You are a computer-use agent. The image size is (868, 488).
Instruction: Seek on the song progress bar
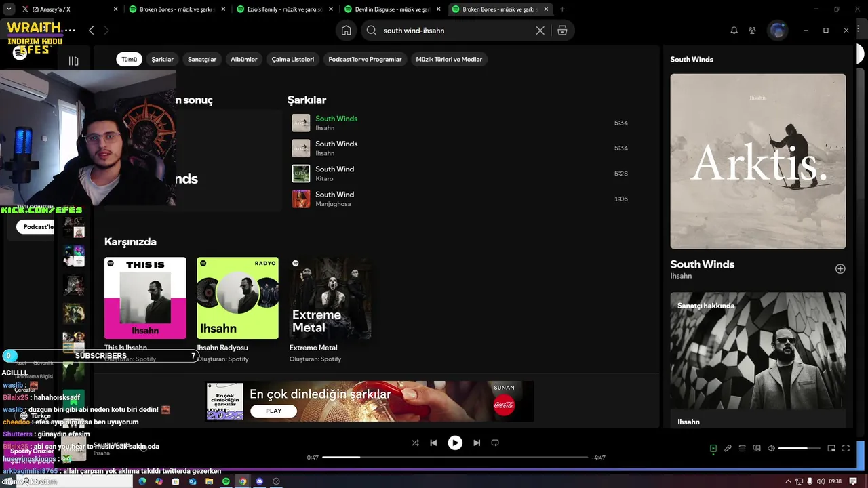[x=454, y=457]
